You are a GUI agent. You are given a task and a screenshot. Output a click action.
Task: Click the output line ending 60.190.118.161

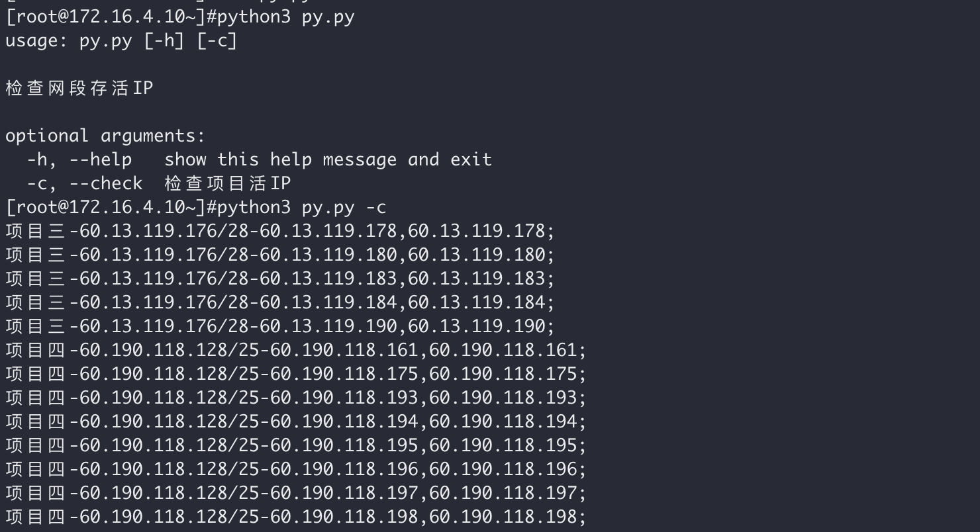coord(296,350)
